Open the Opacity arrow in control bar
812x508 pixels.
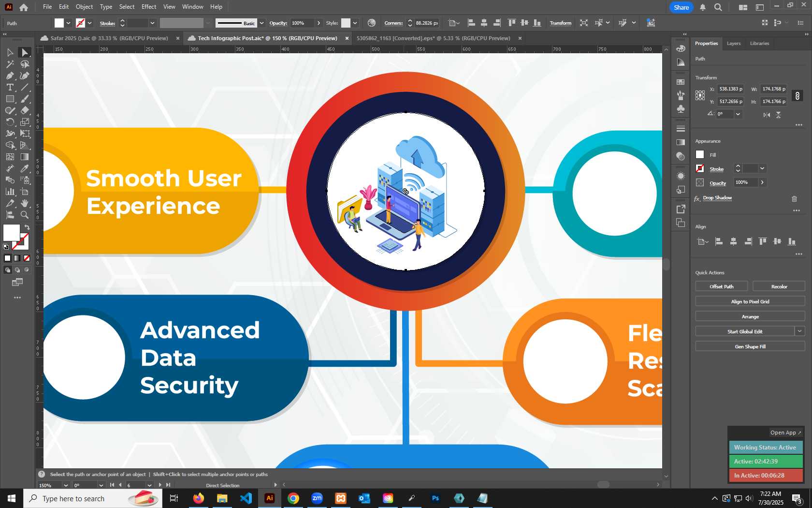point(319,23)
